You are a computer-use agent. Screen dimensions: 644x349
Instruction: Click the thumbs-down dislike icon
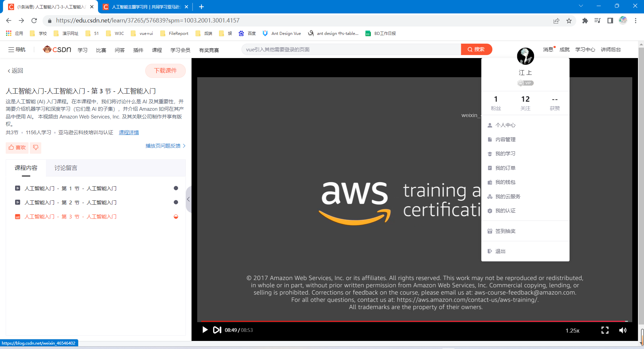click(36, 147)
